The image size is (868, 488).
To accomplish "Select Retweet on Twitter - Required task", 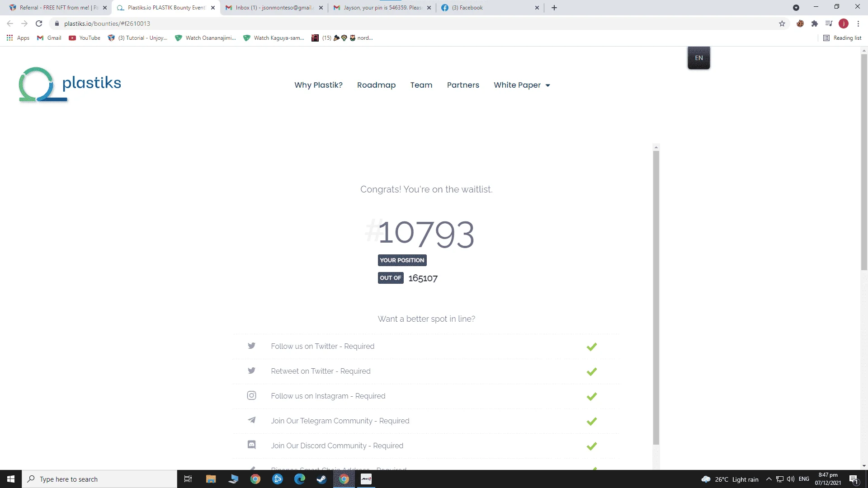I will tap(426, 371).
